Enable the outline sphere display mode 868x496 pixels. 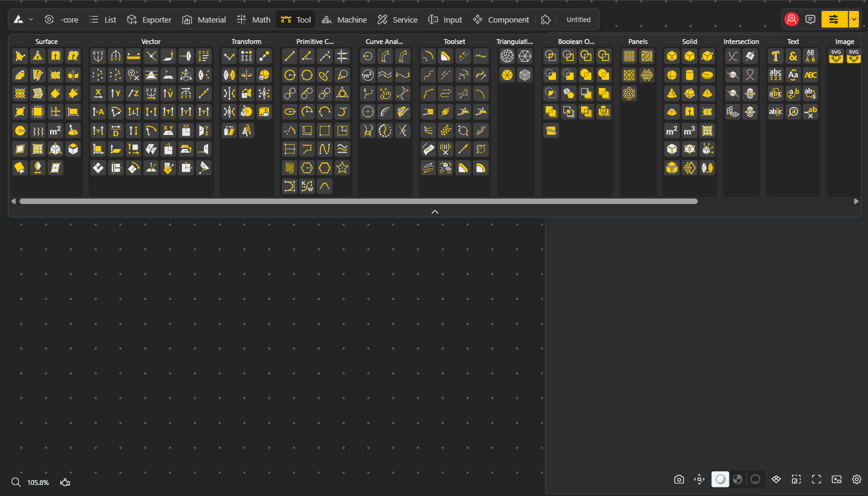coord(756,480)
